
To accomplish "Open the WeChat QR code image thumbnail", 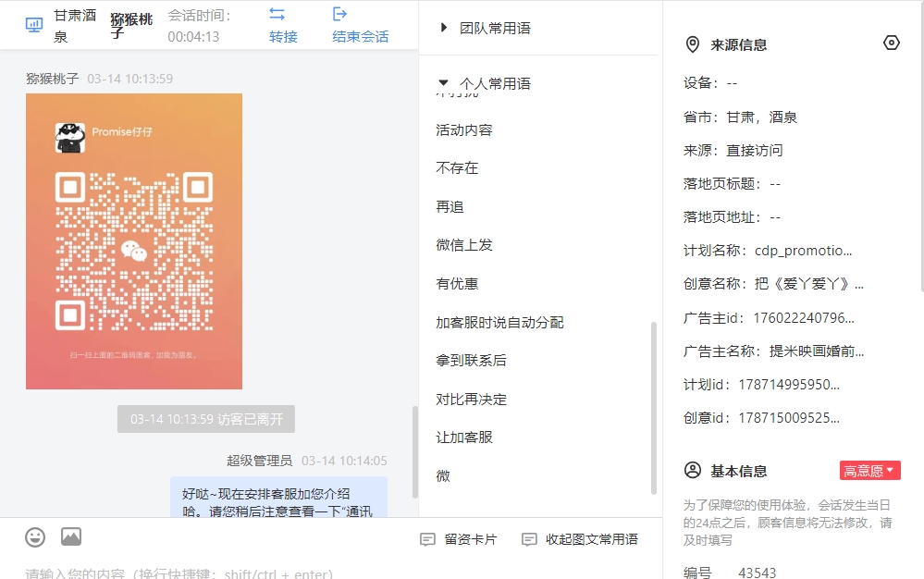I will point(134,240).
